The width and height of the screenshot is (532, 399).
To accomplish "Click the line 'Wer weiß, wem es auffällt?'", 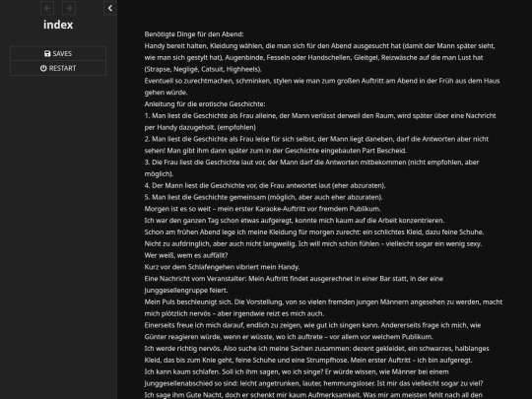I will [x=186, y=255].
